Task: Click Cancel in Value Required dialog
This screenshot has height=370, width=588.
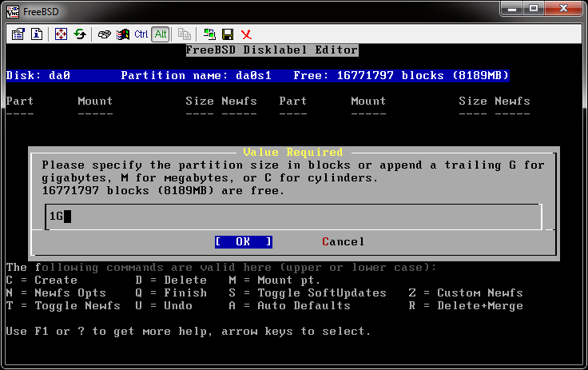Action: tap(343, 241)
